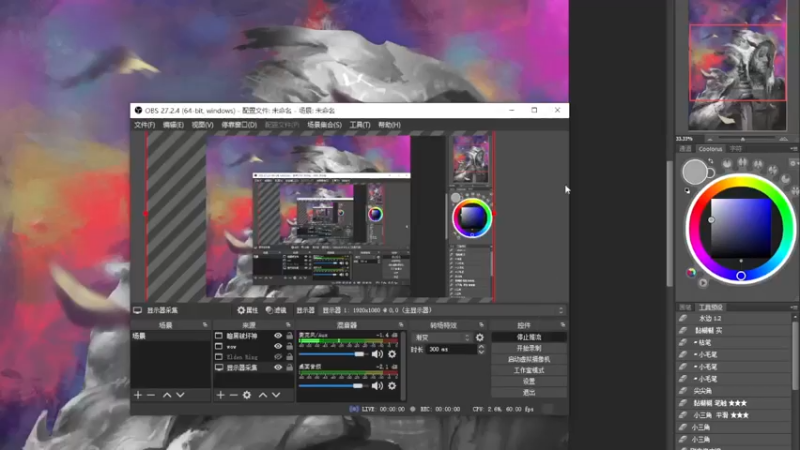800x450 pixels.
Task: Click the play arrow icon below Coolorus wheel
Action: click(703, 283)
